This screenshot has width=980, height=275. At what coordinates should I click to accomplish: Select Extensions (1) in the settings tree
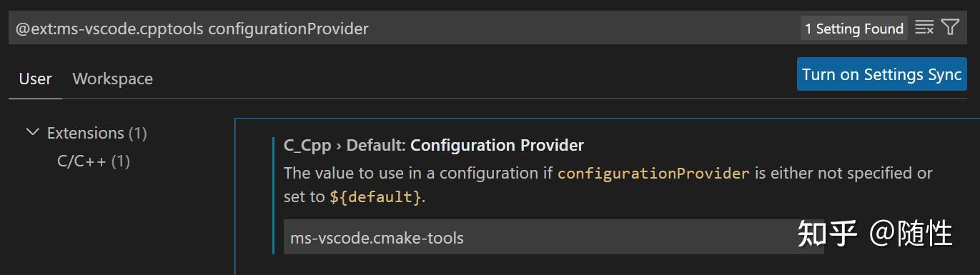coord(96,133)
